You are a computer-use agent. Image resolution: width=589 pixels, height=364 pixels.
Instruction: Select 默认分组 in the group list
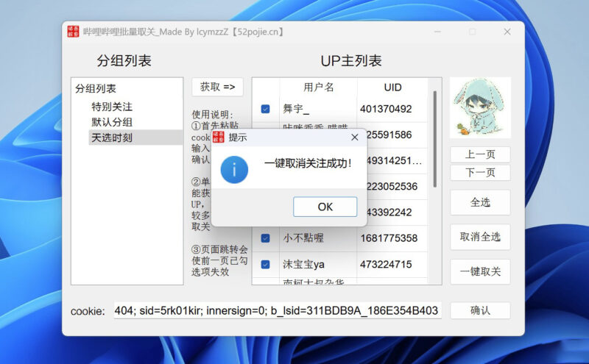tap(112, 122)
